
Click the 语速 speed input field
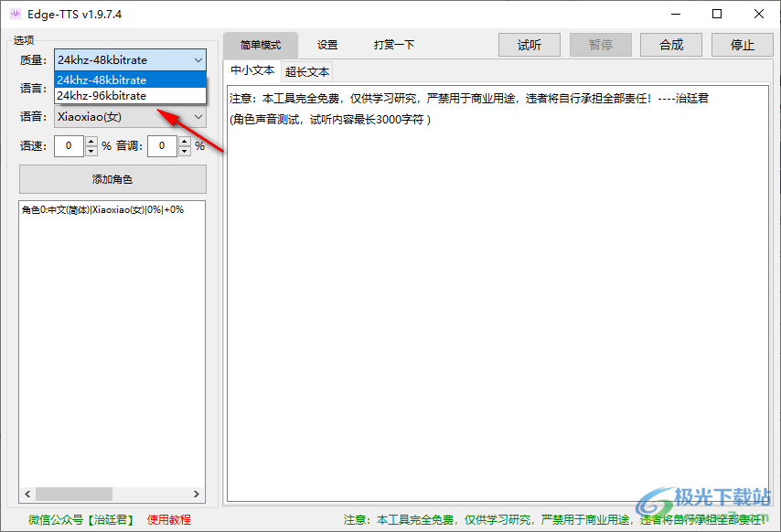[x=69, y=146]
